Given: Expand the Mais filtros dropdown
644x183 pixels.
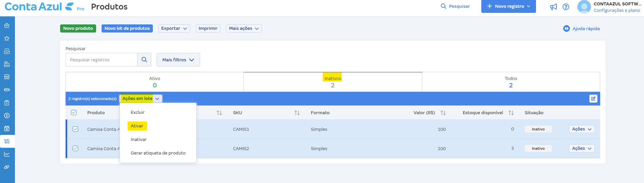Looking at the screenshot, I should point(178,60).
